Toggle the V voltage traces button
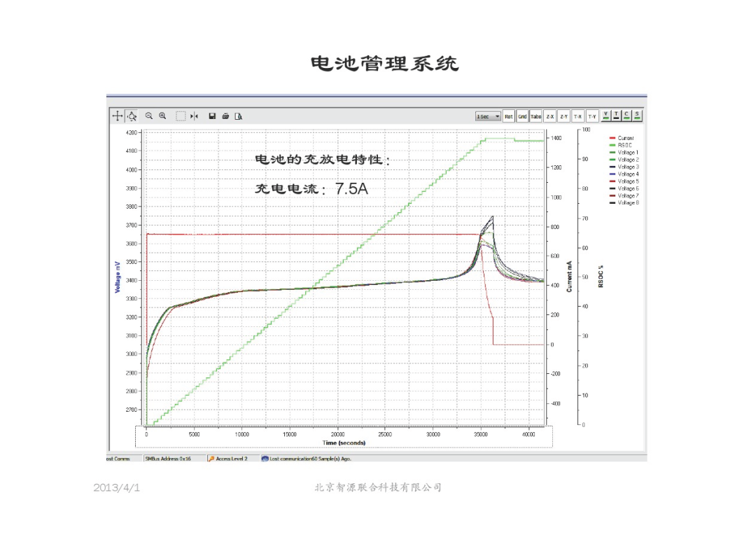The height and width of the screenshot is (535, 756). tap(606, 116)
